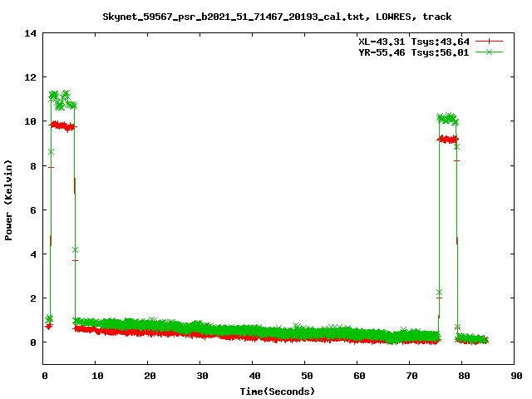
Task: Click the x-axis tick label 20
Action: click(150, 376)
